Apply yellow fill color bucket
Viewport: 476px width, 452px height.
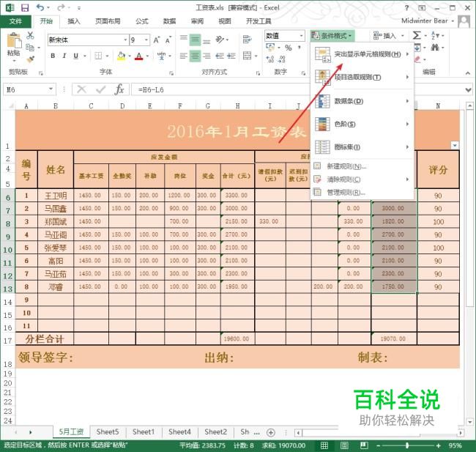[x=121, y=56]
